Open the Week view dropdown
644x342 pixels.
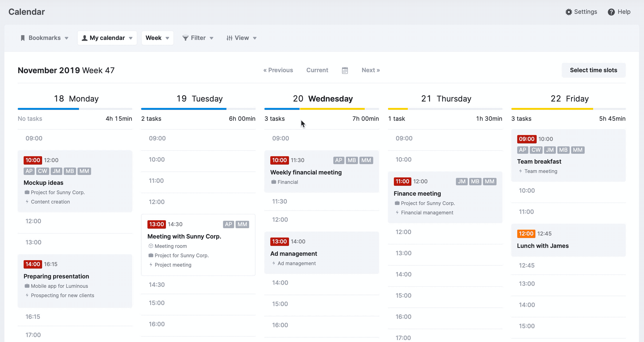tap(158, 38)
